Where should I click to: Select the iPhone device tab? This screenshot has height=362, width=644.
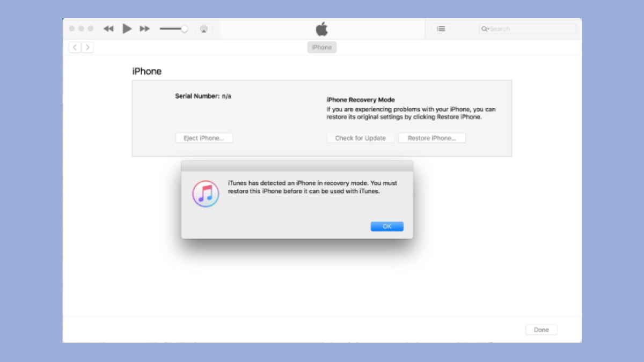321,47
